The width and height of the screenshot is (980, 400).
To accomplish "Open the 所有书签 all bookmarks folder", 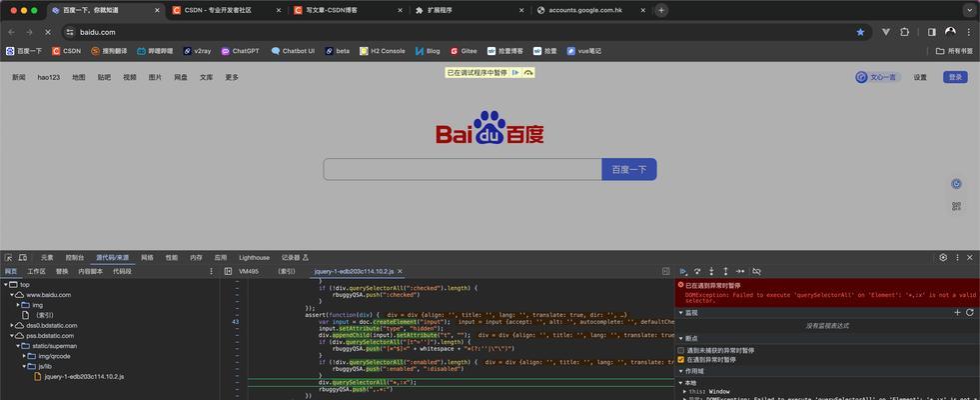I will tap(954, 51).
